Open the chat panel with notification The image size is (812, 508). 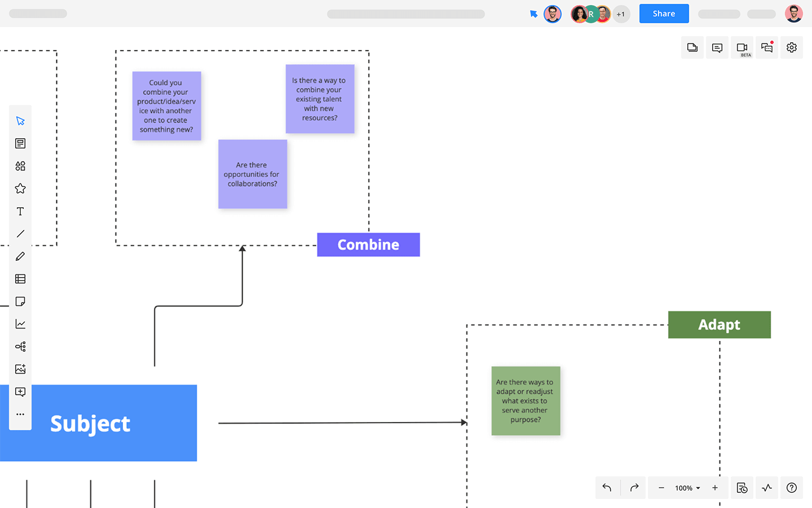(767, 48)
